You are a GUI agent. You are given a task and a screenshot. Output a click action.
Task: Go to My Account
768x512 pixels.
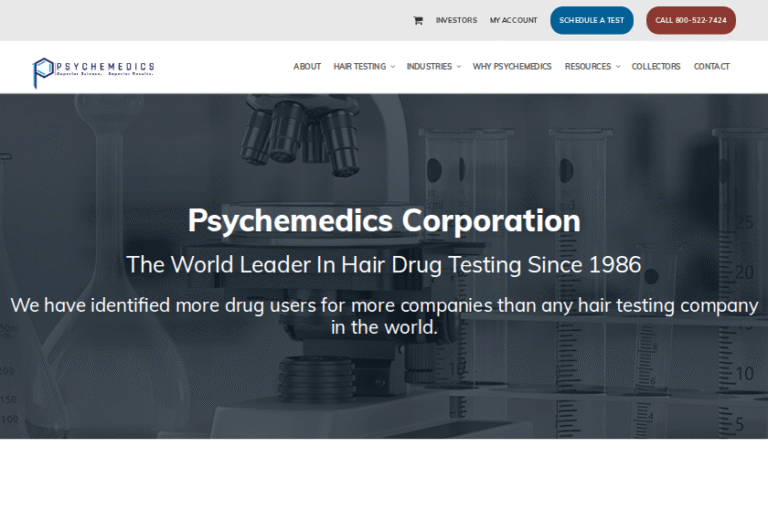pos(513,20)
